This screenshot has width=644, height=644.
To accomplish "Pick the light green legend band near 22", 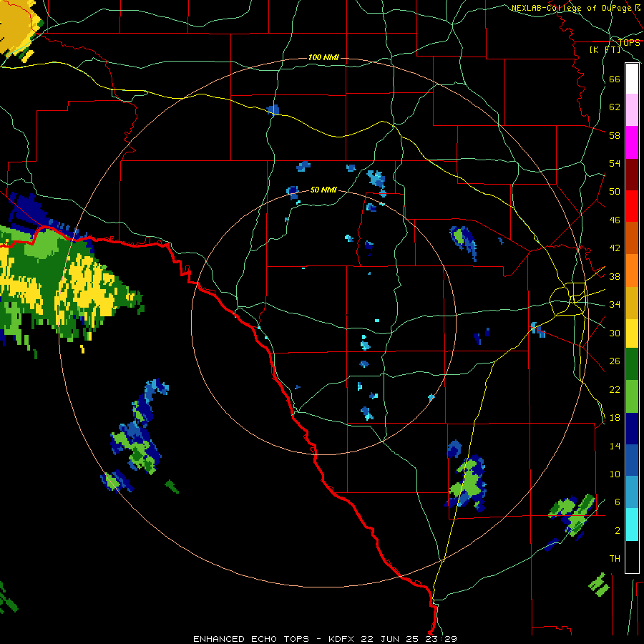I will 632,396.
